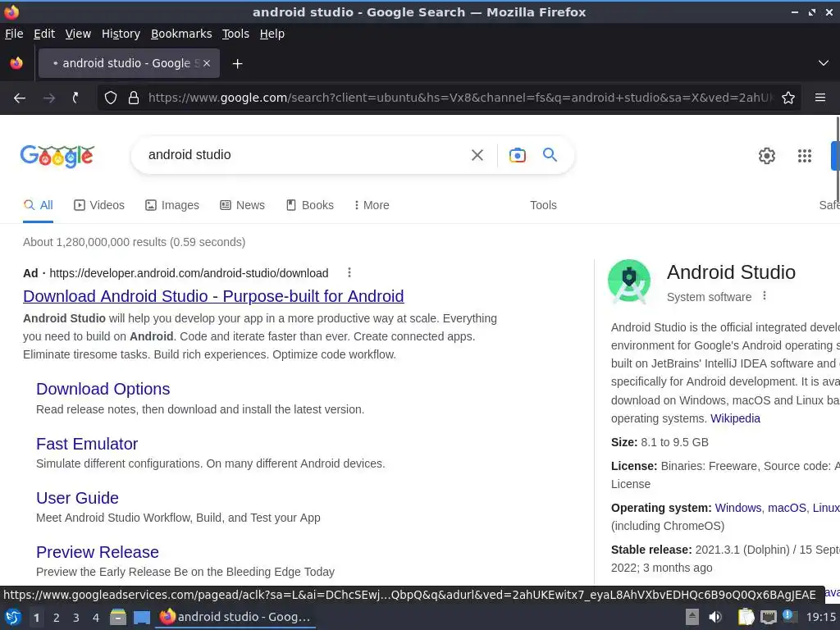840x630 pixels.
Task: Follow the Wikipedia link in knowledge panel
Action: pyautogui.click(x=735, y=418)
